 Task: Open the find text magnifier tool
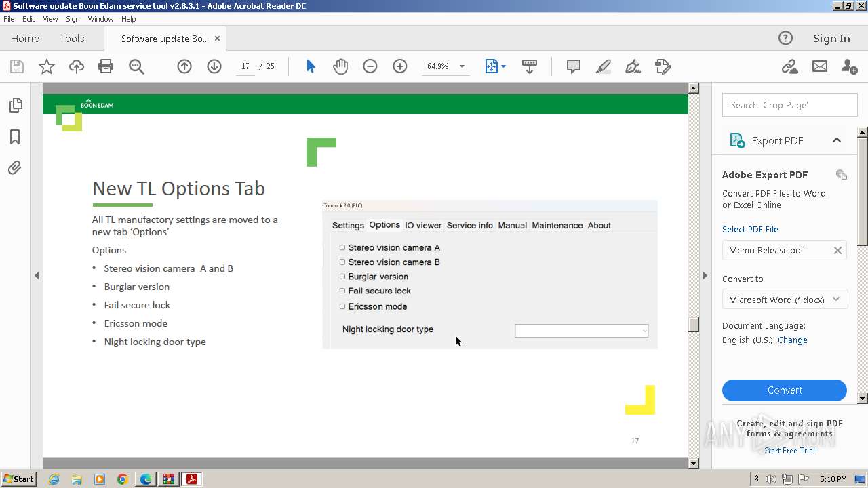pyautogui.click(x=136, y=66)
